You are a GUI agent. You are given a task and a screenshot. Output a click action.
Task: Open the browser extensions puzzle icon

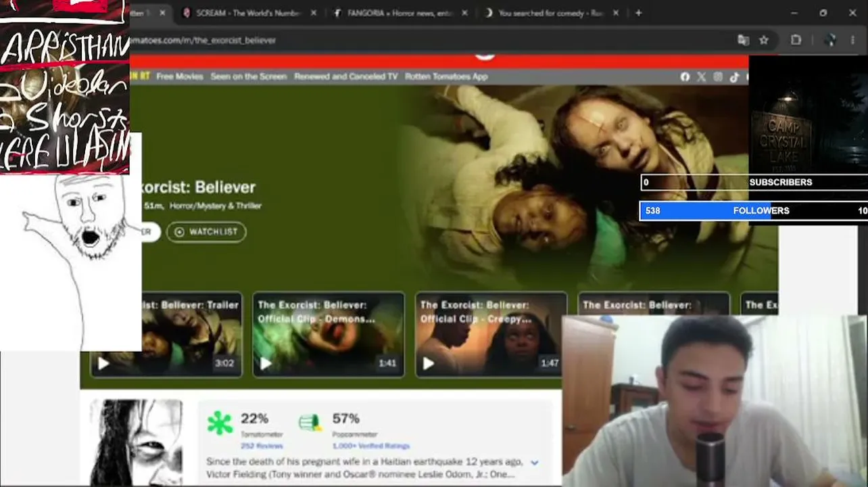(x=796, y=40)
